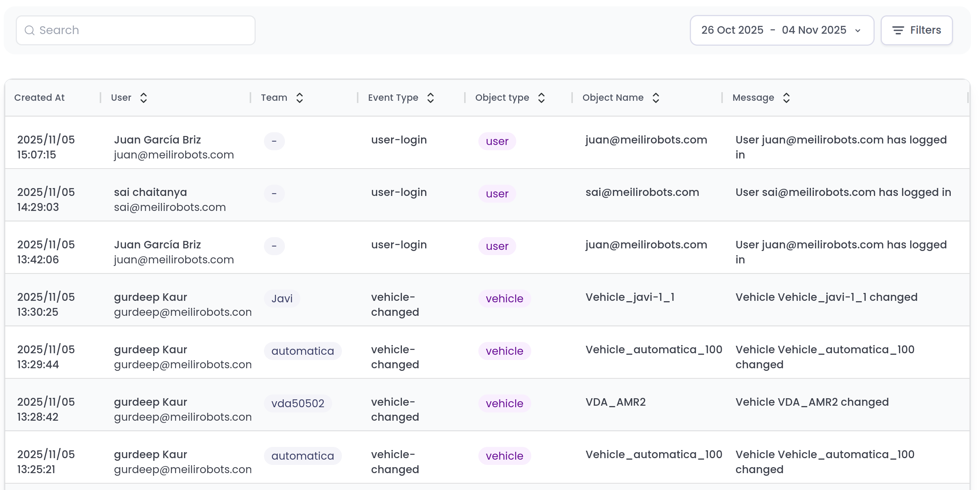Click the Javi team tag

pos(282,299)
